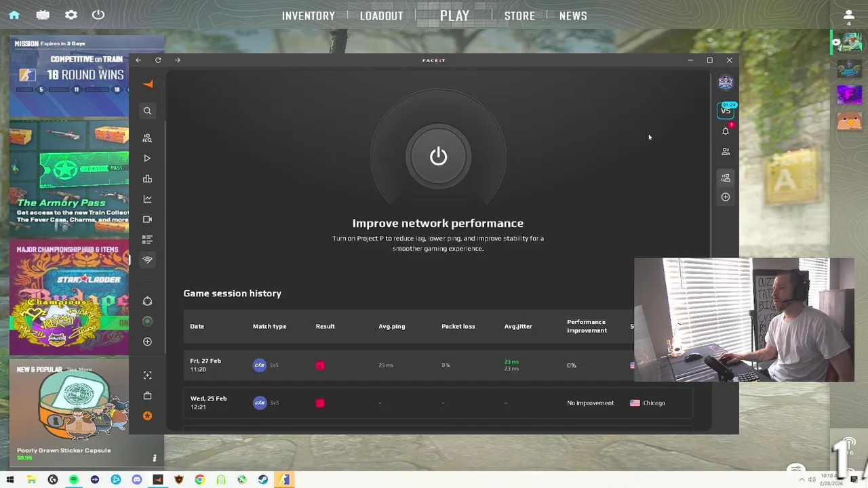The height and width of the screenshot is (488, 868).
Task: Go back in the FACEIT window
Action: pos(138,60)
